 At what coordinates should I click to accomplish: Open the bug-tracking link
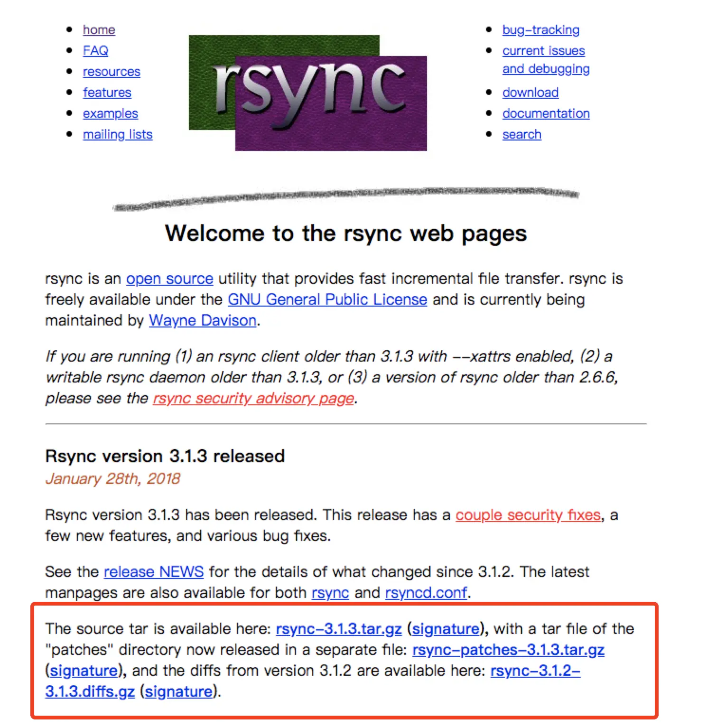[541, 30]
